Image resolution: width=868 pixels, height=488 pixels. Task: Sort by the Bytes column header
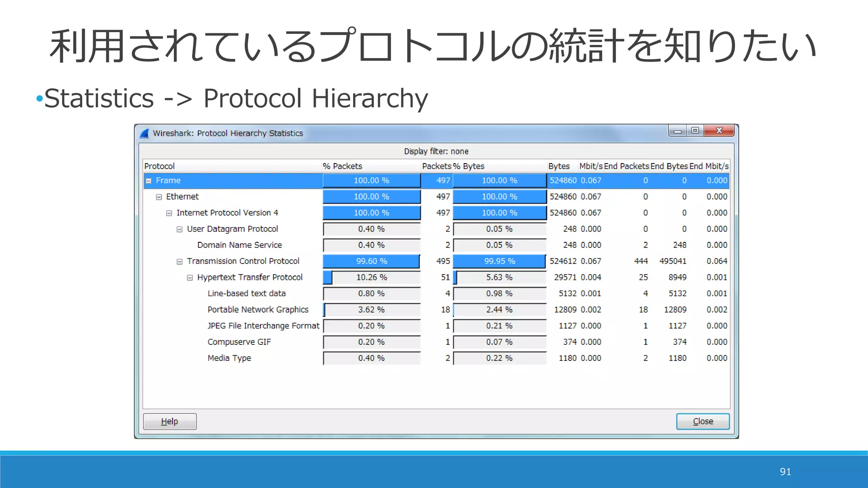562,166
